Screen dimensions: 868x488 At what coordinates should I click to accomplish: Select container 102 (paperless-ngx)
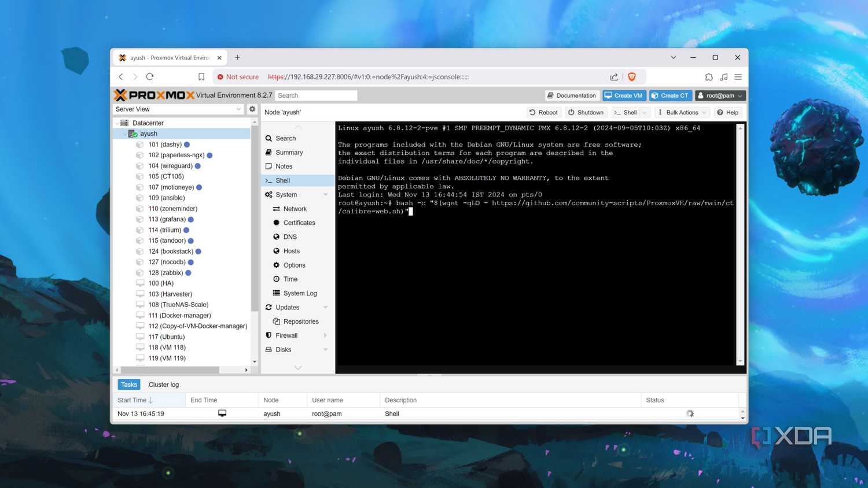tap(176, 155)
